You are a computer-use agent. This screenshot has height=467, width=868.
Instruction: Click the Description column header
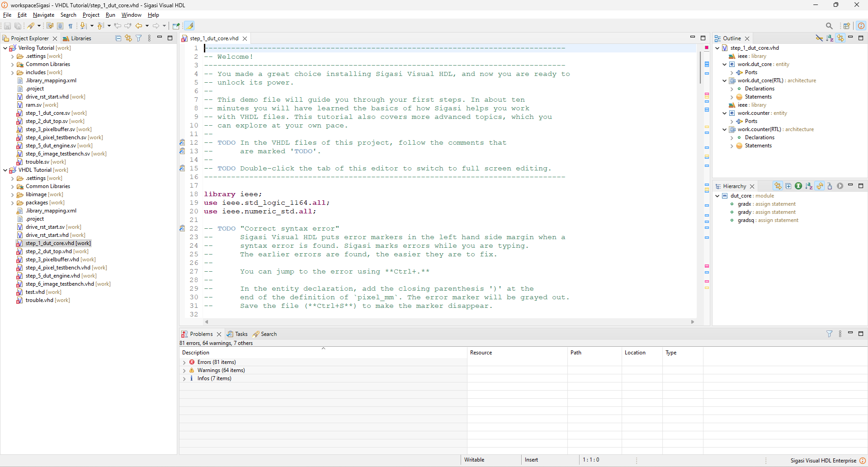click(323, 353)
